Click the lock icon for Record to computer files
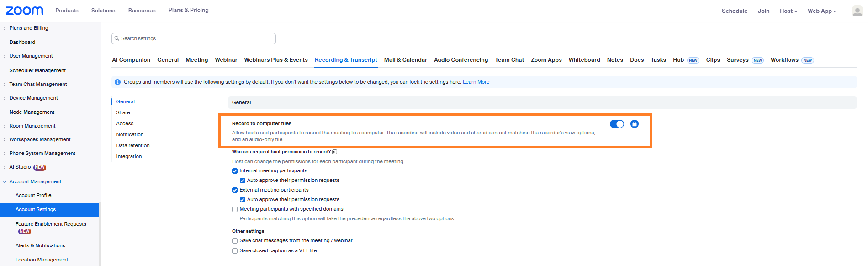Viewport: 868px width, 266px height. pyautogui.click(x=634, y=124)
